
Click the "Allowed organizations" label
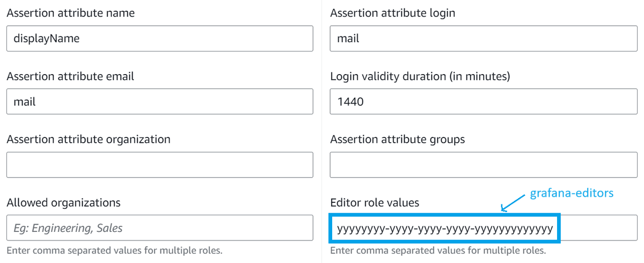click(x=63, y=202)
